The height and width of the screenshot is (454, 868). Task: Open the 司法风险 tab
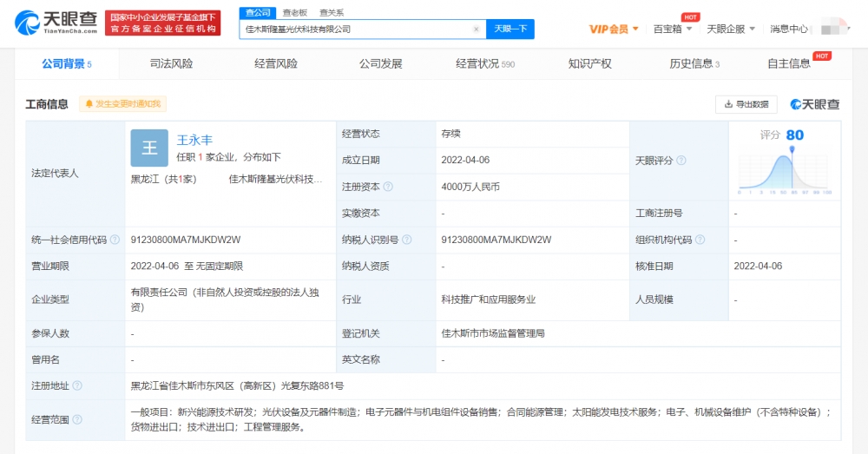171,63
